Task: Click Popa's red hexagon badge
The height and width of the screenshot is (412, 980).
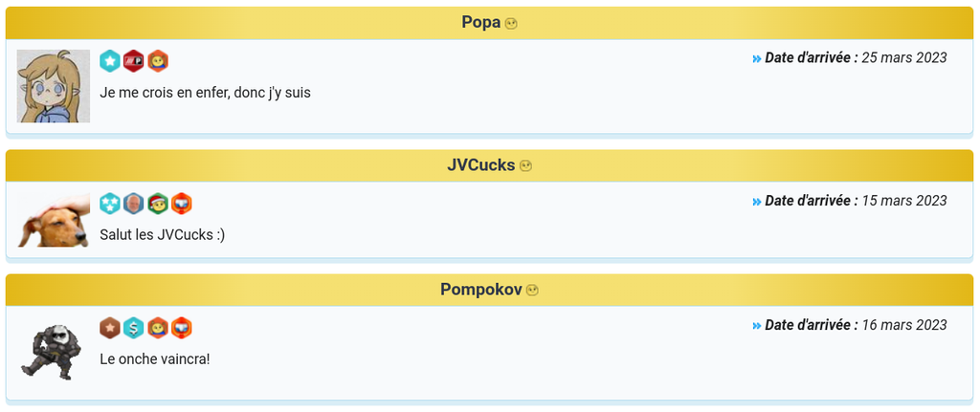Action: click(x=134, y=61)
